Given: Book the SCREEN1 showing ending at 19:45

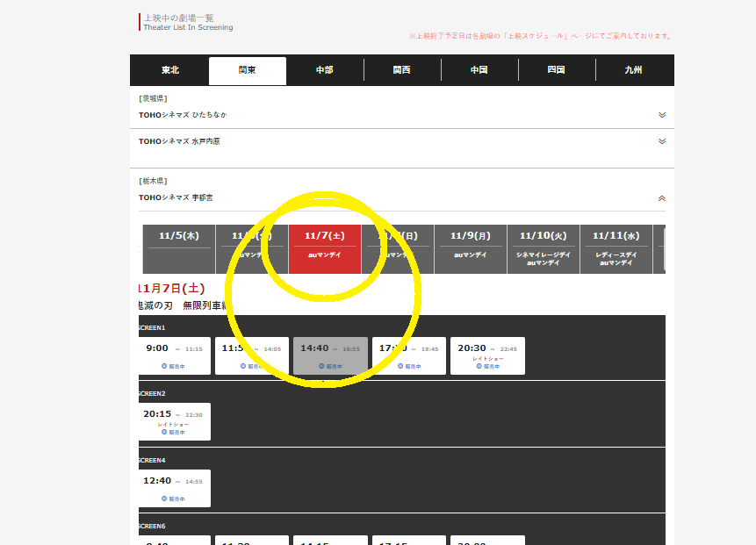Looking at the screenshot, I should pos(409,355).
